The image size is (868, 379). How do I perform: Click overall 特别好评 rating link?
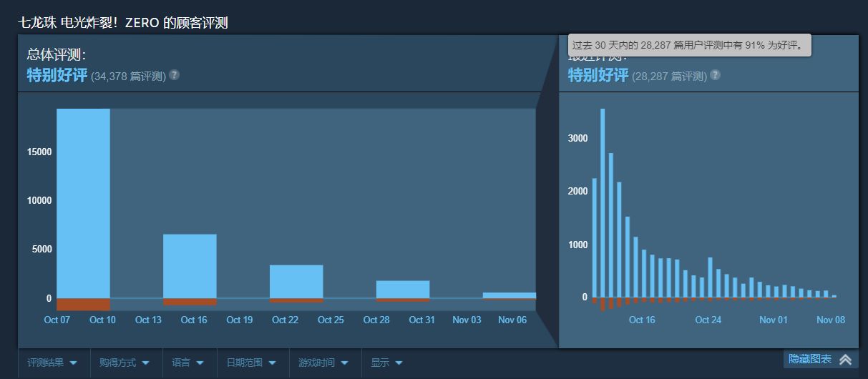[x=57, y=75]
